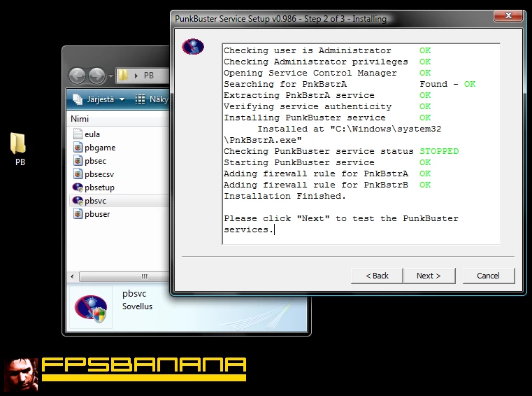Click the Next button in PunkBuster setup
This screenshot has width=532, height=396.
429,276
